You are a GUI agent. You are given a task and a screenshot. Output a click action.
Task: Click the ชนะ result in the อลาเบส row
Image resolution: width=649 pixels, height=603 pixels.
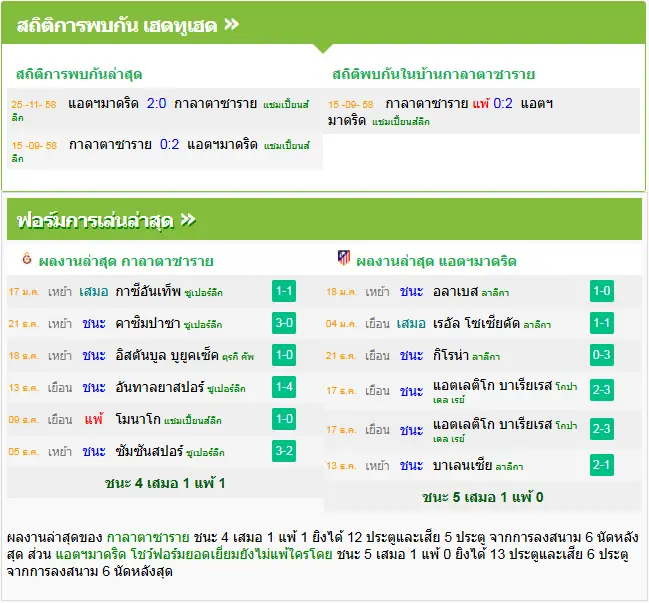coord(411,292)
